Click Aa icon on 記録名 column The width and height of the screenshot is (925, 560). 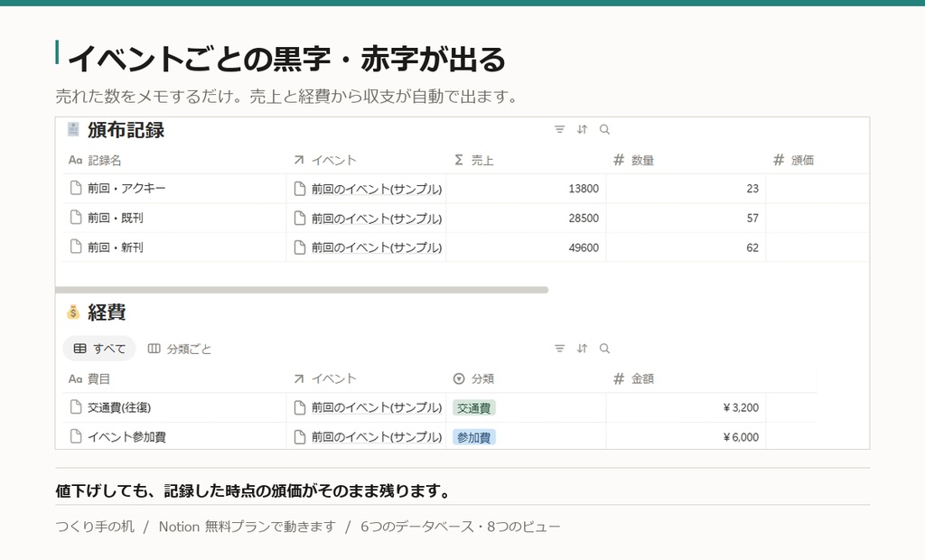[76, 160]
